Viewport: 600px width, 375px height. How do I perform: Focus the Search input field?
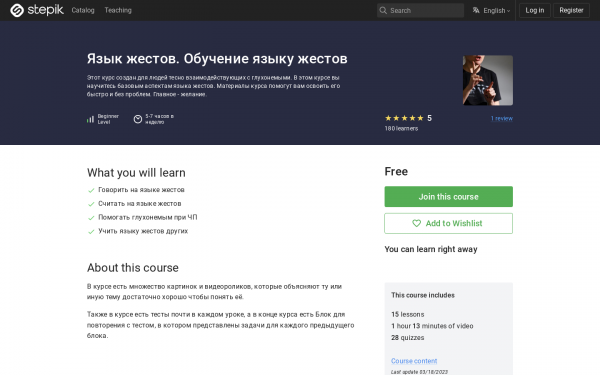coord(420,10)
